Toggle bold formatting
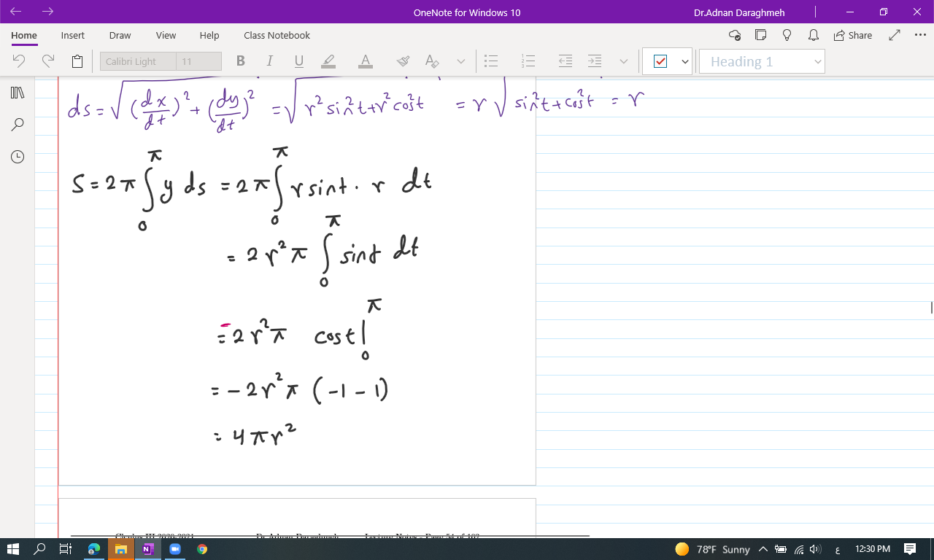 pyautogui.click(x=240, y=61)
